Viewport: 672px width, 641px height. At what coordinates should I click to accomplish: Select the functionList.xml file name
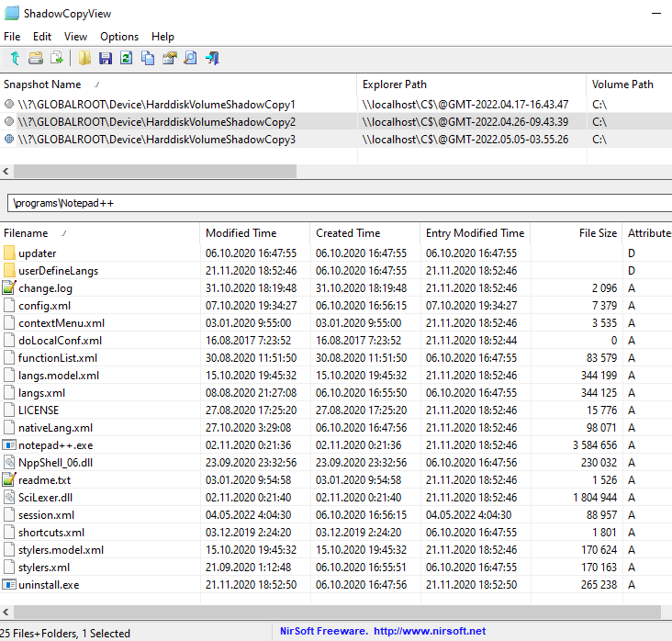tap(58, 358)
